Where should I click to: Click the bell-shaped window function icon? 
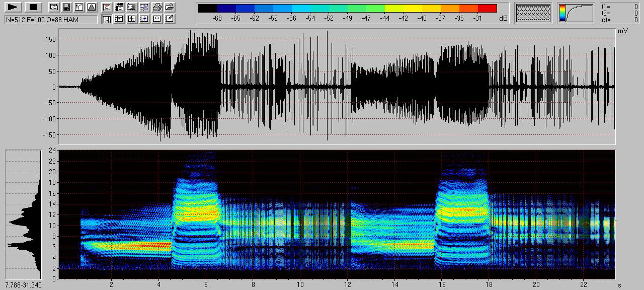91,7
